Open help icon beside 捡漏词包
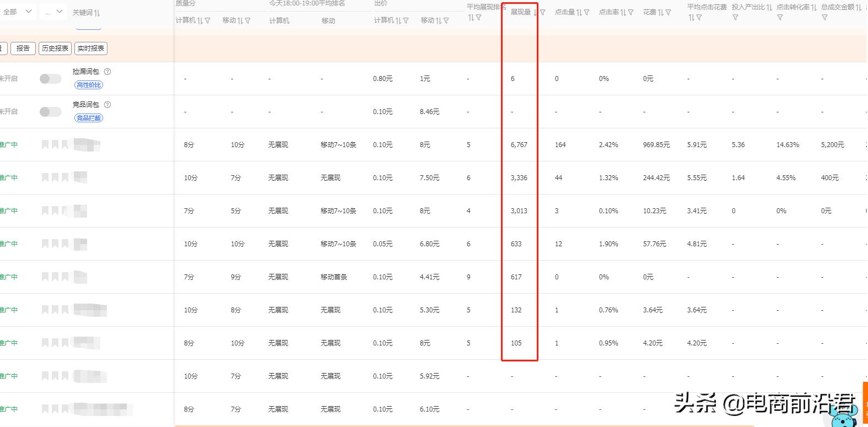868x427 pixels. (x=107, y=72)
